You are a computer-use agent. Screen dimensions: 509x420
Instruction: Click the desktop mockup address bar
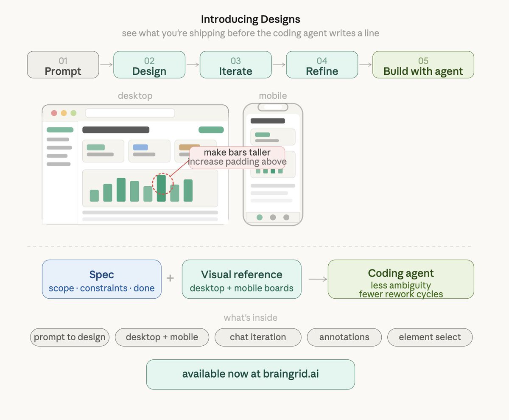[x=130, y=113]
